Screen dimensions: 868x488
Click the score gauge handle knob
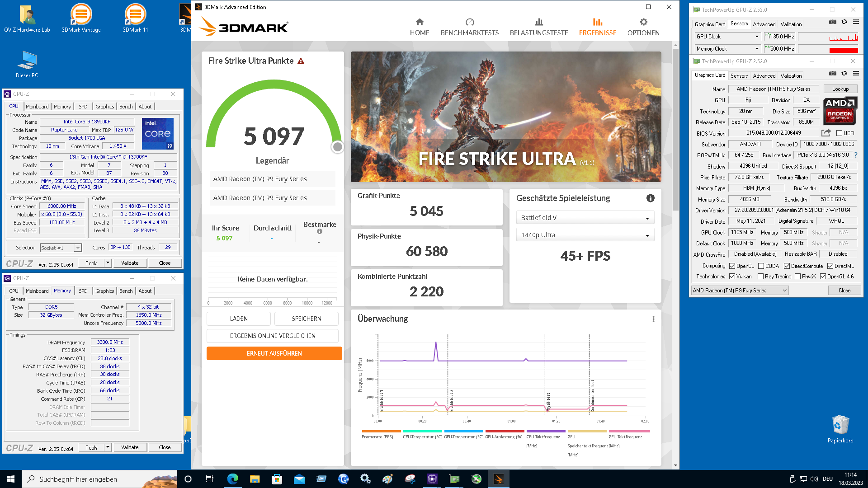(337, 147)
